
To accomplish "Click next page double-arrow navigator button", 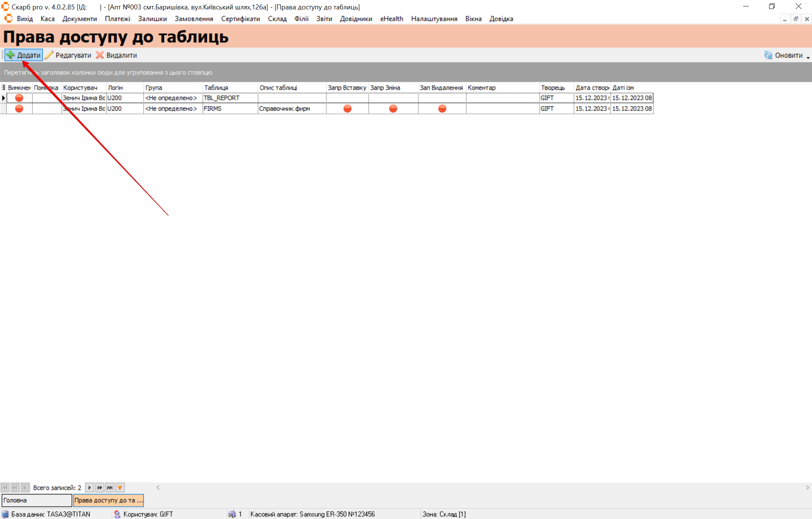I will 100,487.
